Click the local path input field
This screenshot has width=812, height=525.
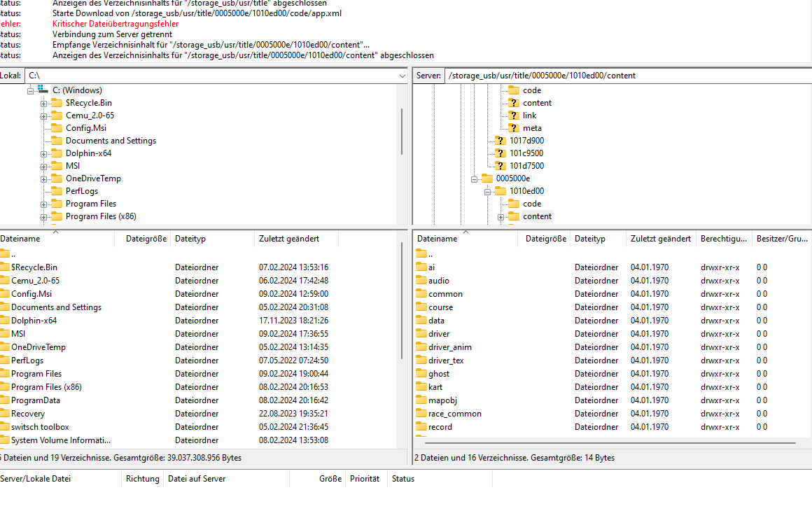point(211,76)
